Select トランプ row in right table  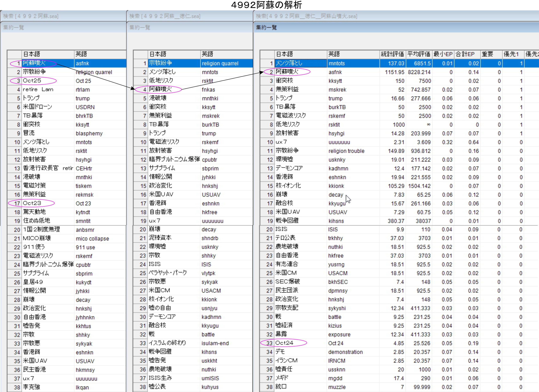(x=284, y=98)
